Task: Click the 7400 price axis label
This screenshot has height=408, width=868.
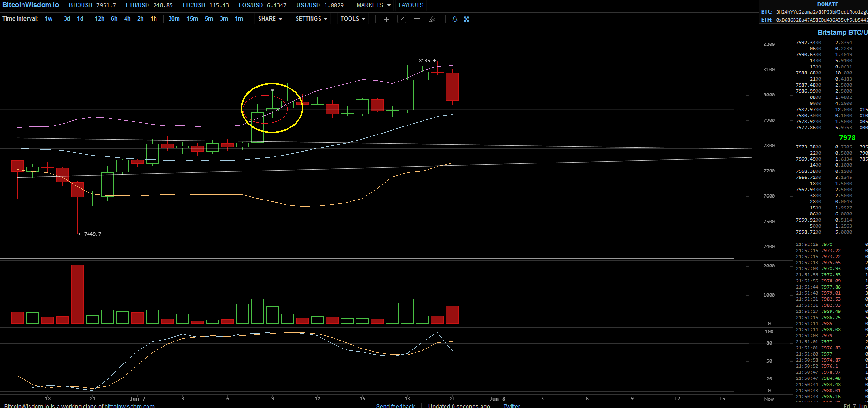Action: tap(769, 247)
